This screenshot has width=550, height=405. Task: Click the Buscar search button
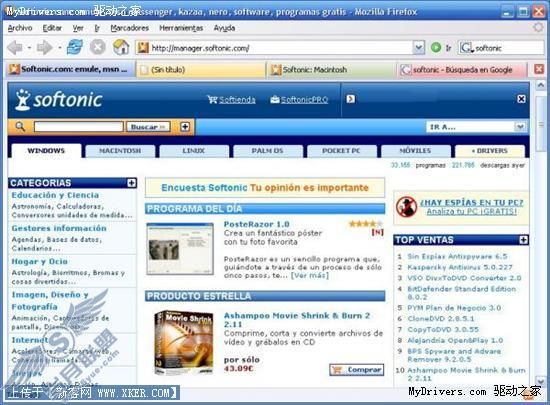[148, 127]
